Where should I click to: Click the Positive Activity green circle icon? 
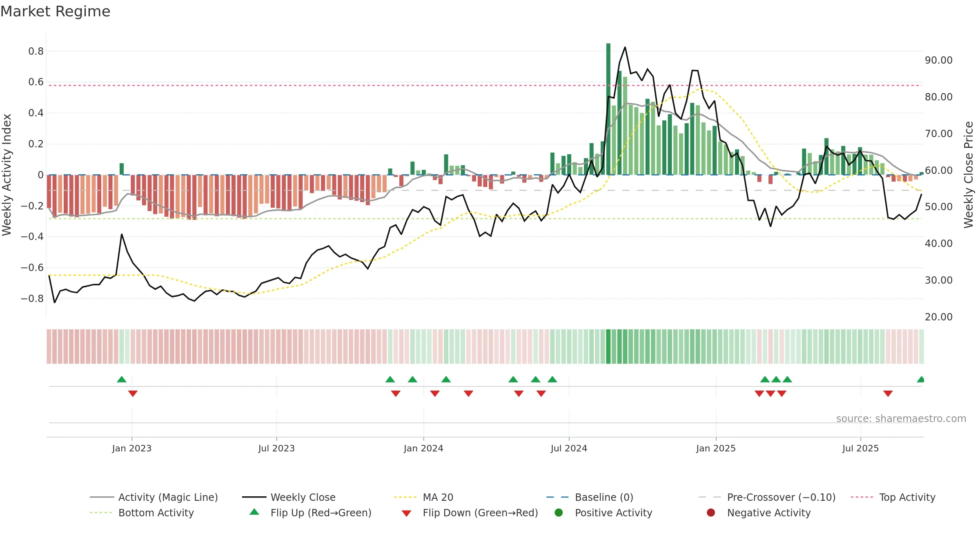[x=559, y=513]
